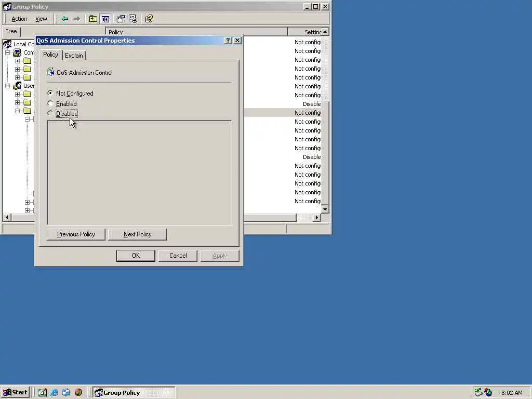Open the Properties toolbar icon

pyautogui.click(x=121, y=19)
